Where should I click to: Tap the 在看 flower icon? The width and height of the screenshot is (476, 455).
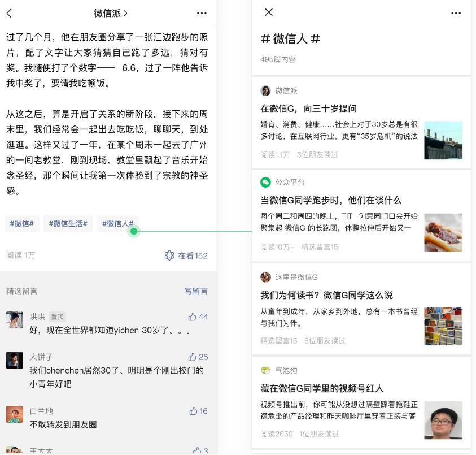pyautogui.click(x=169, y=255)
